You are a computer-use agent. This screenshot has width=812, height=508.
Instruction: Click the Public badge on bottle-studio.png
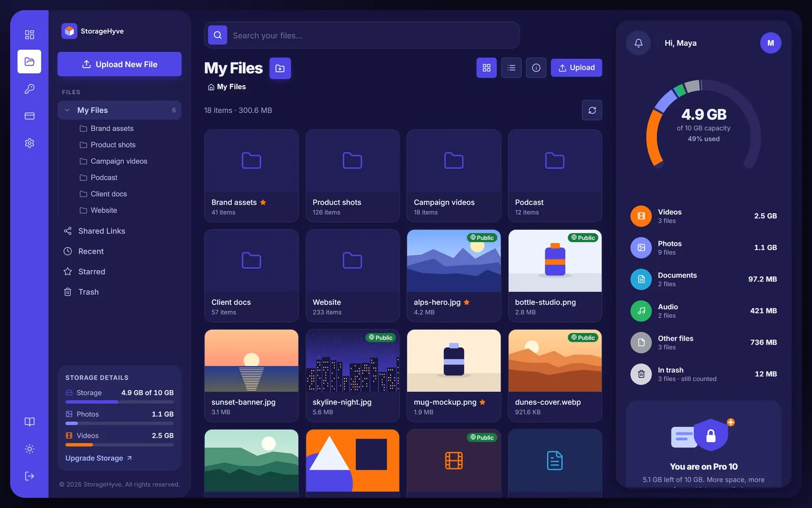click(x=583, y=238)
